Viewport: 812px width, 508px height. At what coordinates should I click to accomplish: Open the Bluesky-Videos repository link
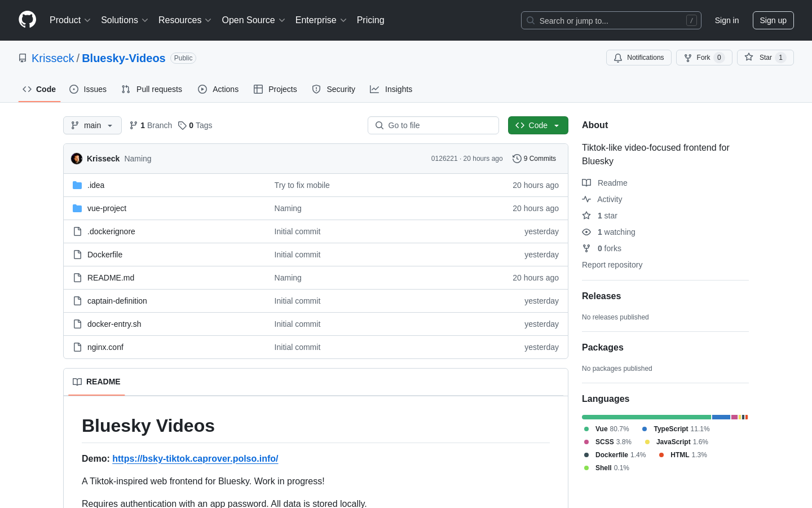click(x=123, y=58)
